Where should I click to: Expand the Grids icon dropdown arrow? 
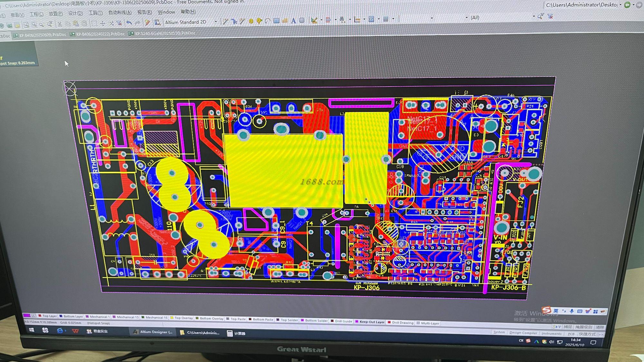click(x=393, y=19)
